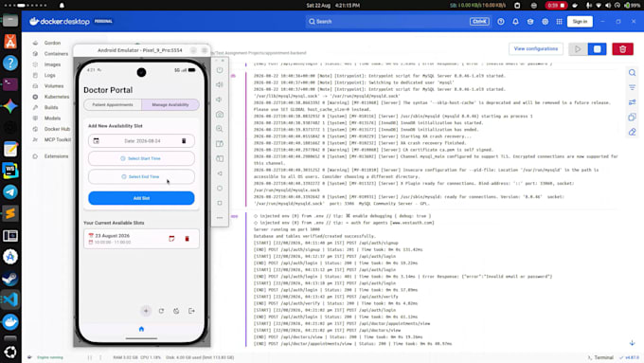
Task: Open VS Code from Ubuntu dock
Action: (x=10, y=299)
